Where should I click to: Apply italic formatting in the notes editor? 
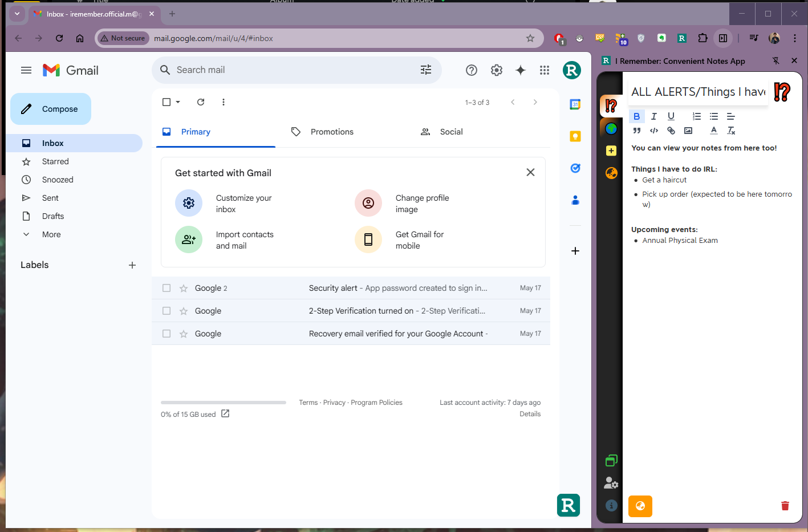coord(653,116)
